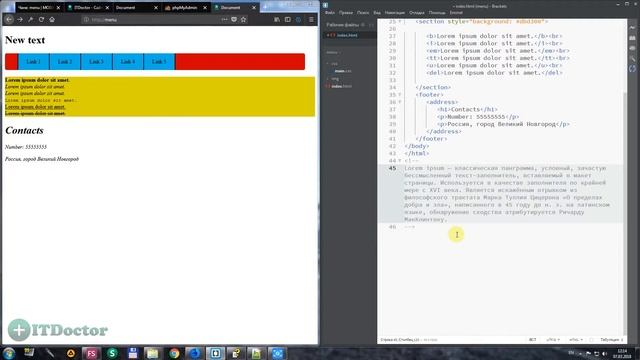This screenshot has width=640, height=360.
Task: Open the Firefox library icon
Action: (277, 19)
